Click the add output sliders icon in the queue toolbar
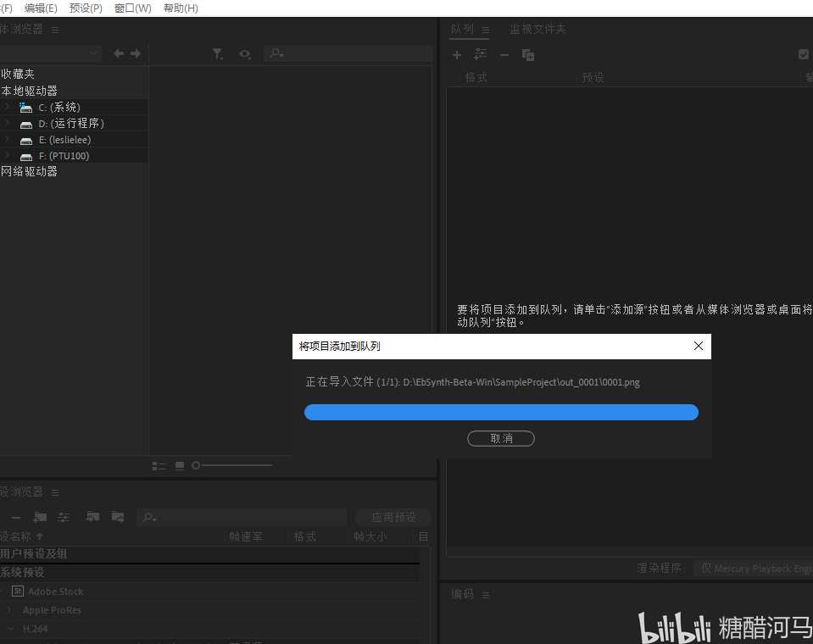The height and width of the screenshot is (644, 813). [481, 54]
